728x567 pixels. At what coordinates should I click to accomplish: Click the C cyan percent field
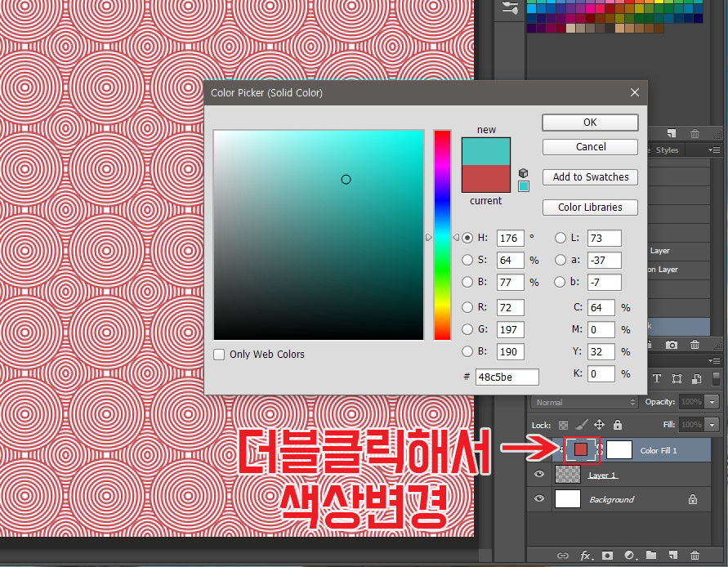tap(601, 307)
